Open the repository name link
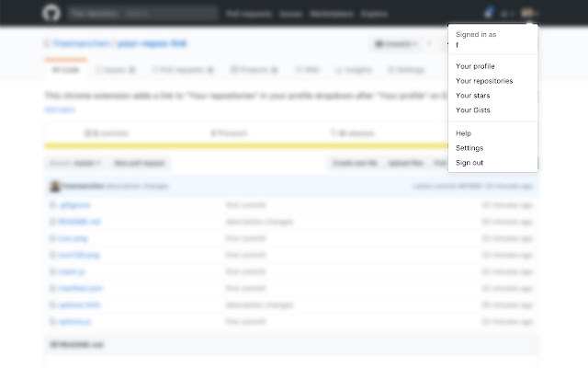Screen dimensions: 588x368 152,43
